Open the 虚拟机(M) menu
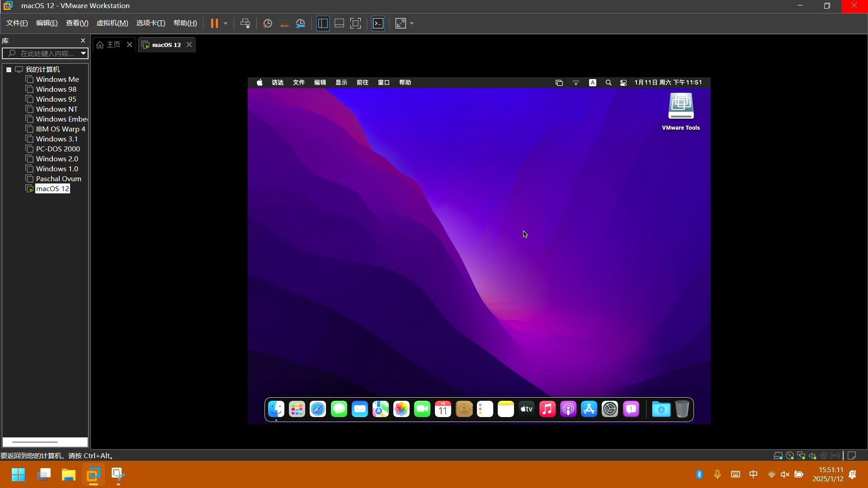The width and height of the screenshot is (868, 488). [x=112, y=23]
